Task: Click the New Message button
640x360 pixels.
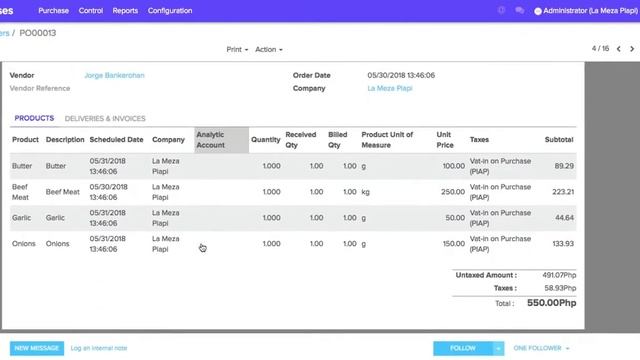Action: (37, 348)
